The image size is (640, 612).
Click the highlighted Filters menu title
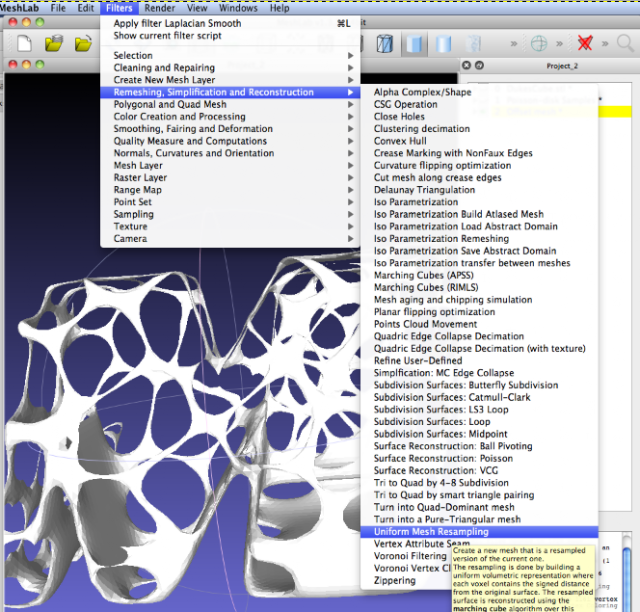(119, 8)
